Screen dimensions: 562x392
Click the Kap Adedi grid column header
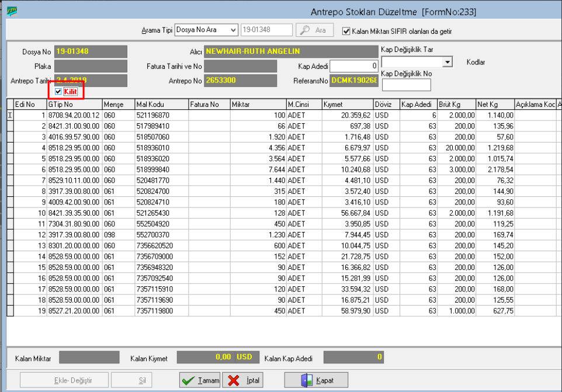coord(418,105)
